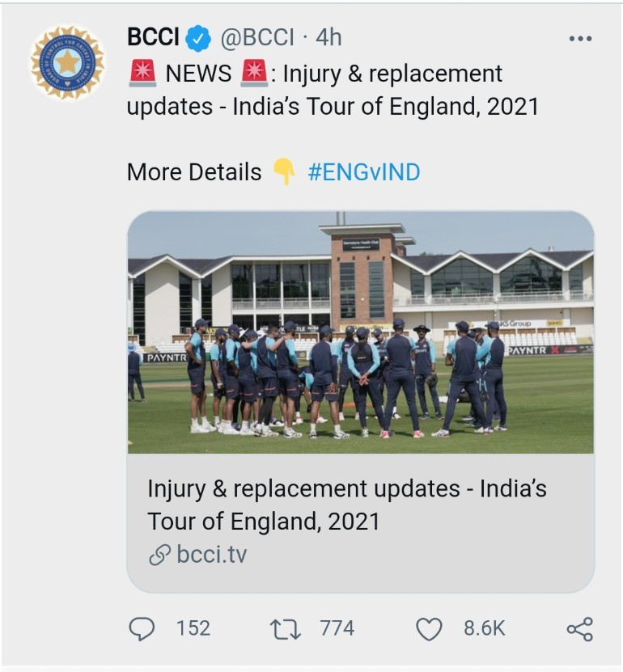Click the BCCI display name

tap(153, 37)
